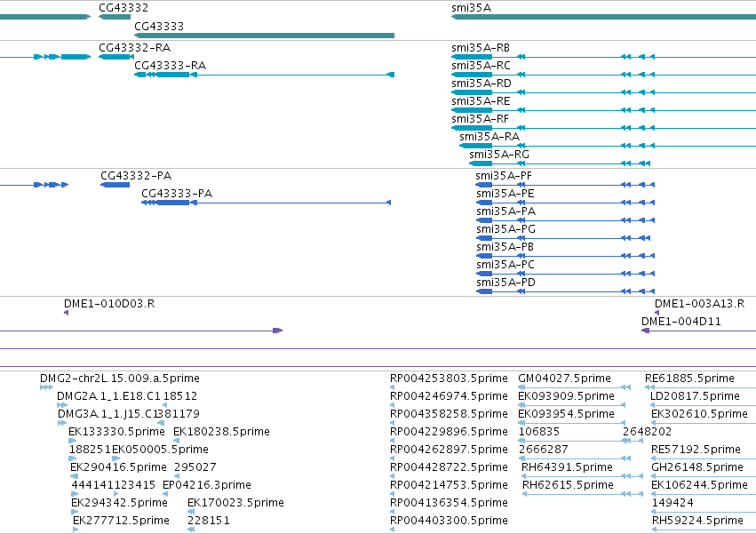Open EST EK093954.5prime
Viewport: 756px width, 534px height.
click(566, 414)
